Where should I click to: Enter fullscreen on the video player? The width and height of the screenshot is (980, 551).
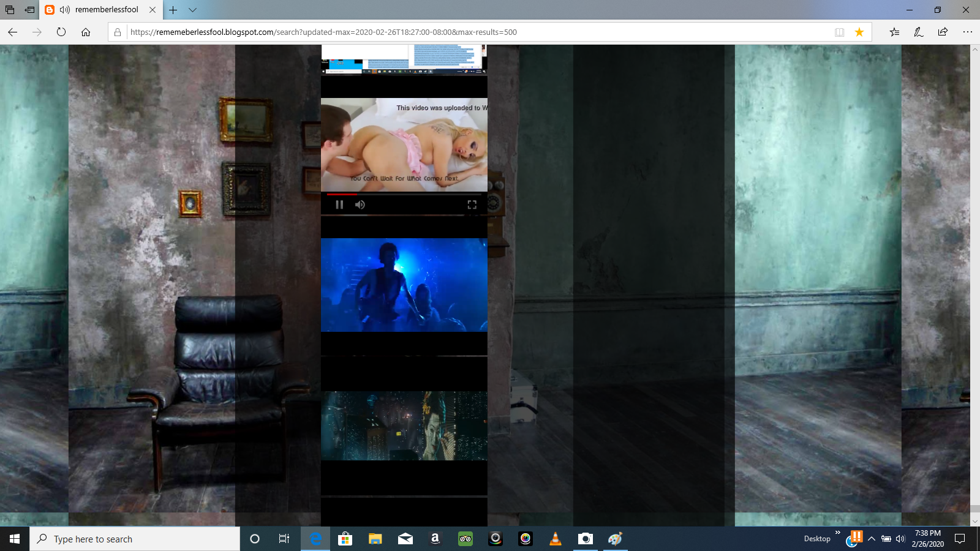[472, 204]
